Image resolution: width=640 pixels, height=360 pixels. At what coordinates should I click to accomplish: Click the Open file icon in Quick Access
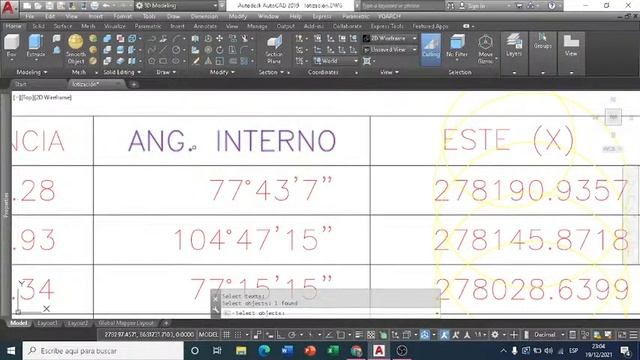(x=38, y=6)
